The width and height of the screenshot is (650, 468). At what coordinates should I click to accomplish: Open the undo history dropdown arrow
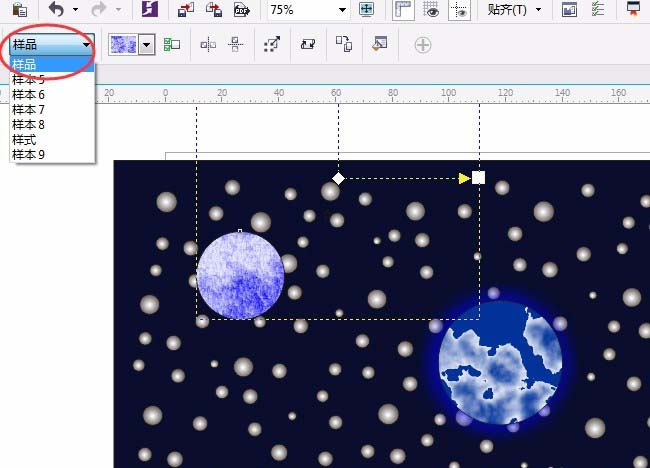coord(75,9)
